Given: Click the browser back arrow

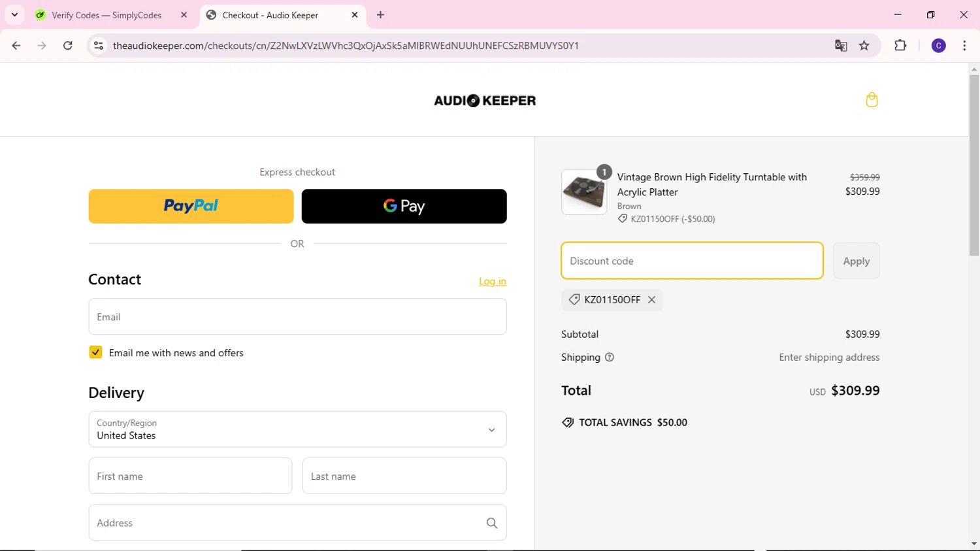Looking at the screenshot, I should click(16, 46).
